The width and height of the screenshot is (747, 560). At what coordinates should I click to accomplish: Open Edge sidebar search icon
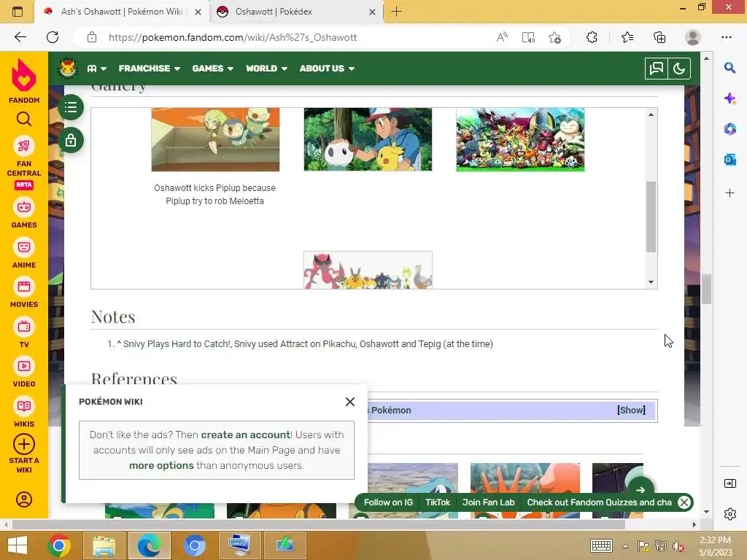tap(729, 68)
